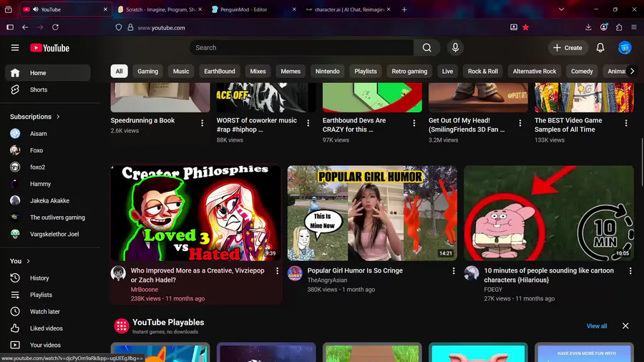Reload the page with browser refresh icon
644x362 pixels.
pos(55,27)
